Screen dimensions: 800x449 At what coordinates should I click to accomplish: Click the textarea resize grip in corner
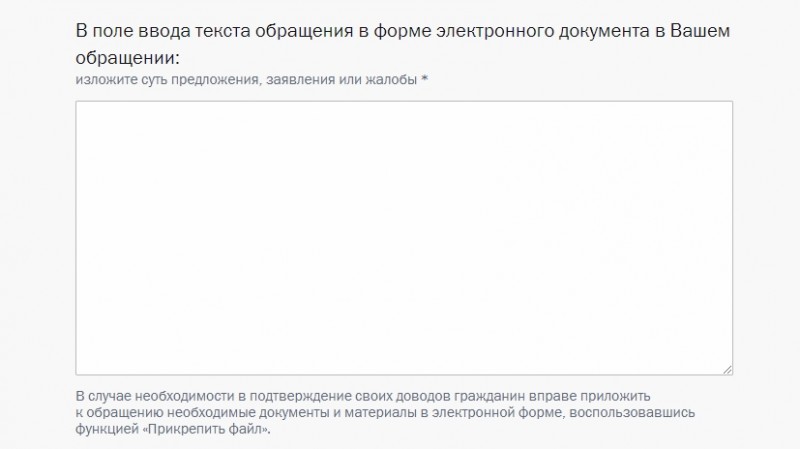pyautogui.click(x=727, y=369)
